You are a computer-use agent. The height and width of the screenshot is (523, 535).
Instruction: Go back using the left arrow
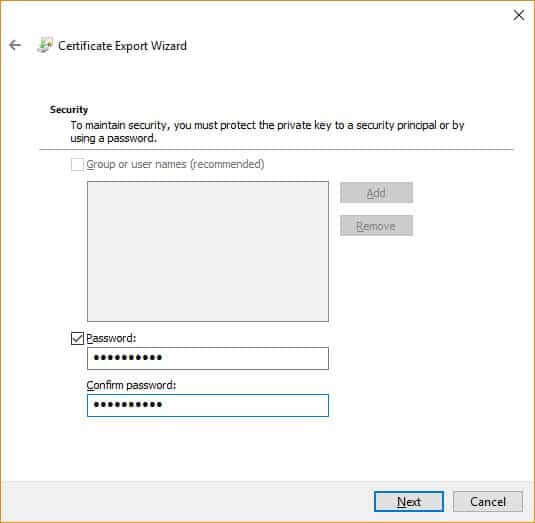[15, 45]
